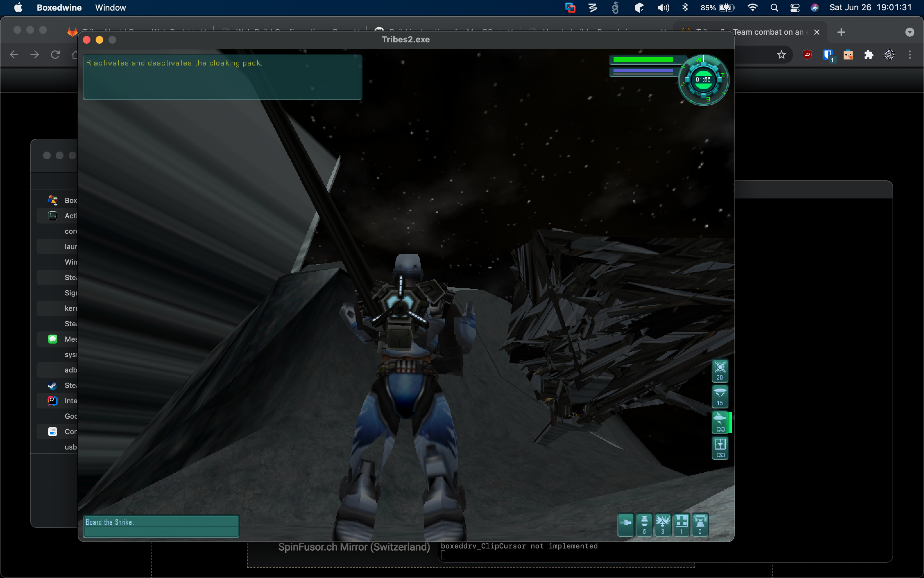
Task: Open the uBlock Origin extension
Action: click(x=807, y=55)
